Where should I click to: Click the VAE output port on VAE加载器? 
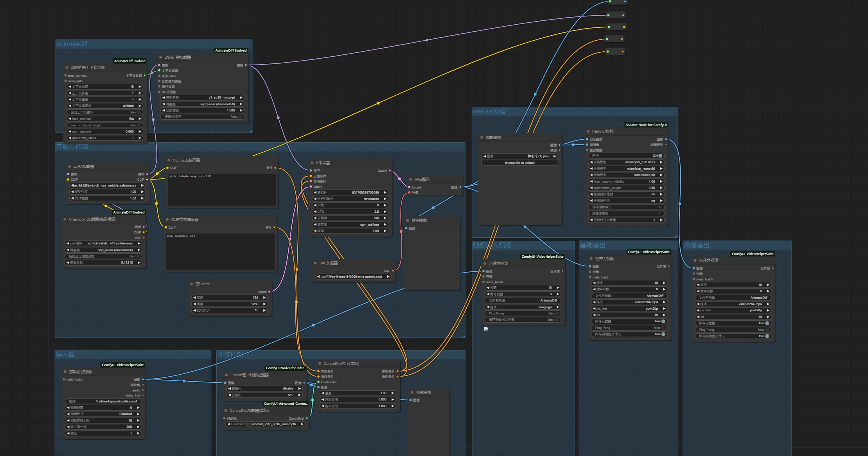point(393,271)
